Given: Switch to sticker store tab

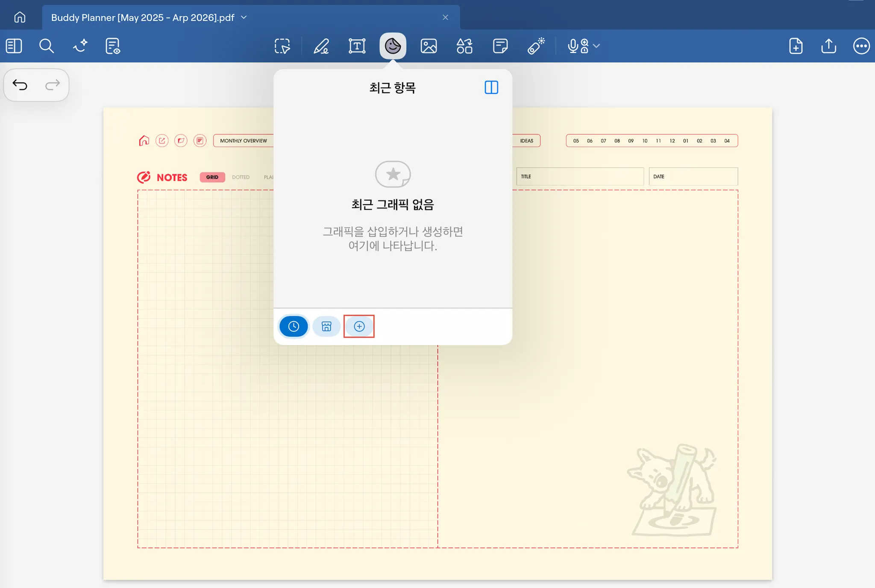Looking at the screenshot, I should (326, 327).
